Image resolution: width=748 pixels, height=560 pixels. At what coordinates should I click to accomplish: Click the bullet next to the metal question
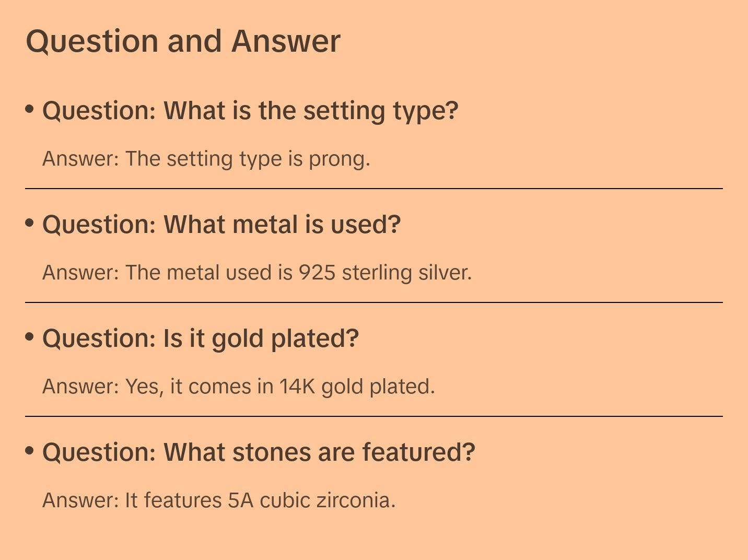29,223
